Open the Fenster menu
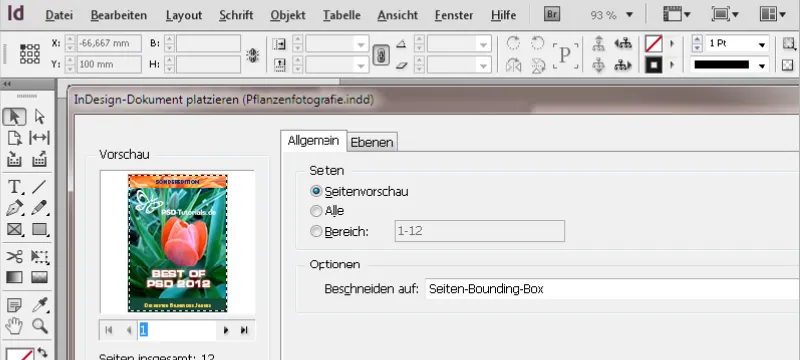Viewport: 800px width, 360px height. [x=454, y=15]
